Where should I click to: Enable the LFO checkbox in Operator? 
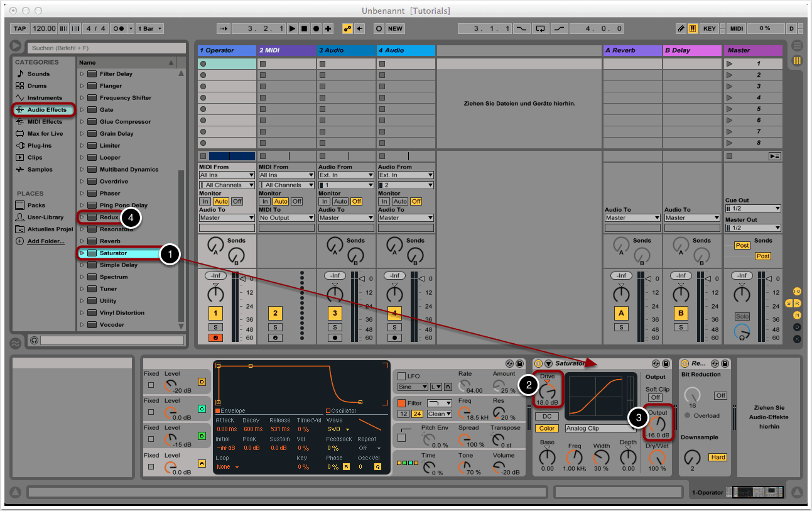pos(401,376)
